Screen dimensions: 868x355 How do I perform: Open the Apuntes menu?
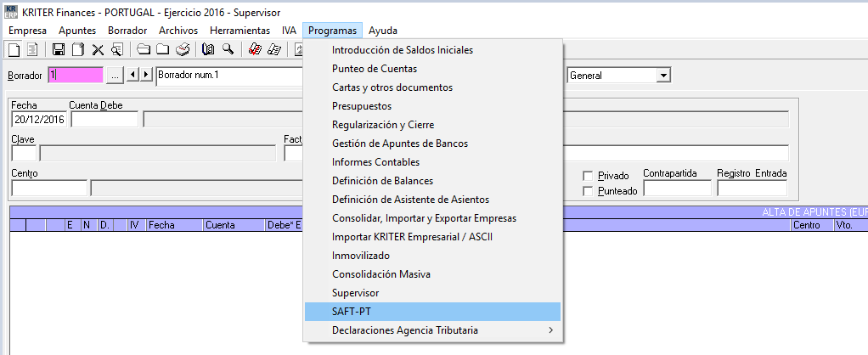77,31
